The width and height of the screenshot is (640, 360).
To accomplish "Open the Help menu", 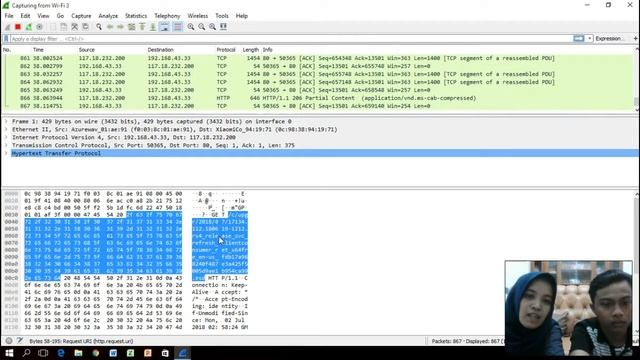I will tap(242, 16).
